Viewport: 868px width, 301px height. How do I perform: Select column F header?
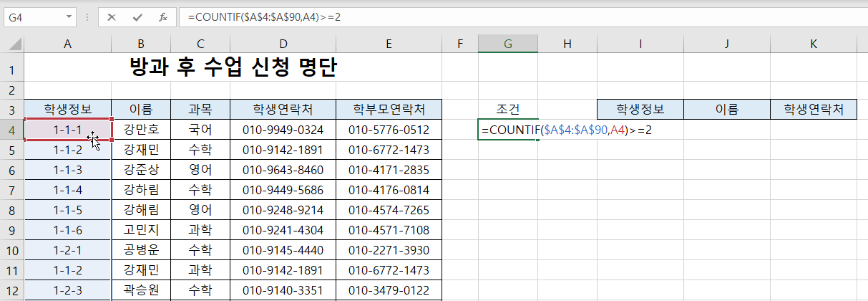coord(460,44)
